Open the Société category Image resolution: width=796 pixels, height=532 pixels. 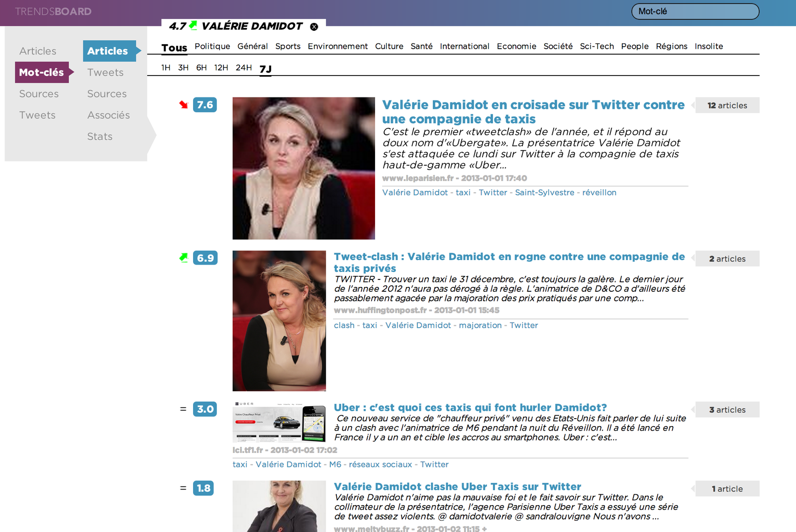click(558, 46)
